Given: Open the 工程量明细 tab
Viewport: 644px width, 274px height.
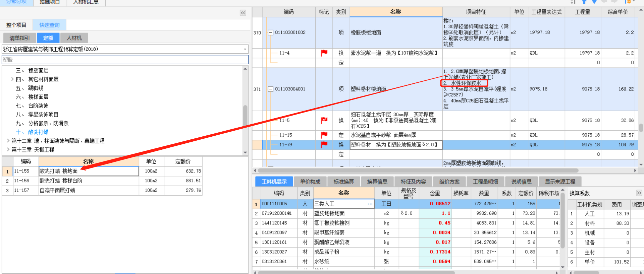Looking at the screenshot, I should [485, 182].
